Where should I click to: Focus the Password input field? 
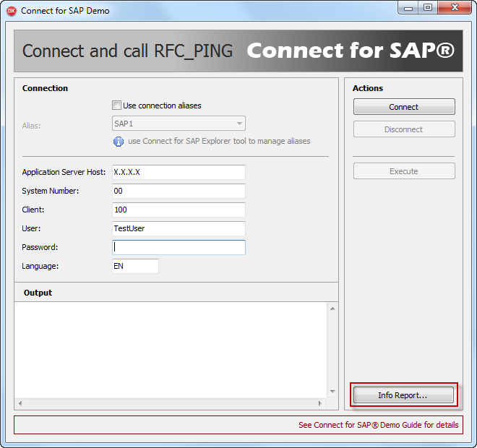tap(179, 247)
